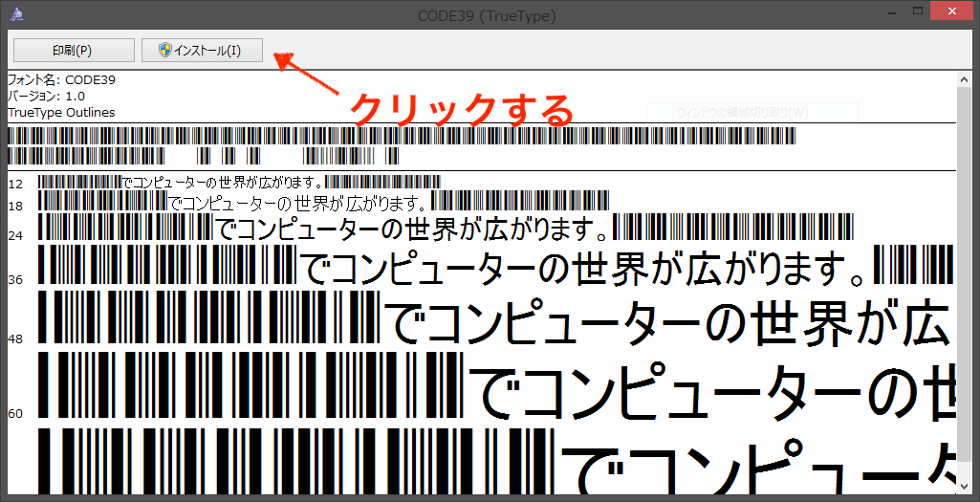Click the UAC shield icon on Install
This screenshot has height=502, width=980.
(164, 50)
